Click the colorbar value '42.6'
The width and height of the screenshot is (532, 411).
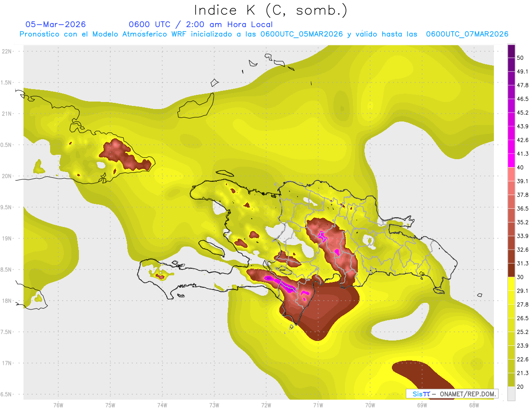(523, 140)
